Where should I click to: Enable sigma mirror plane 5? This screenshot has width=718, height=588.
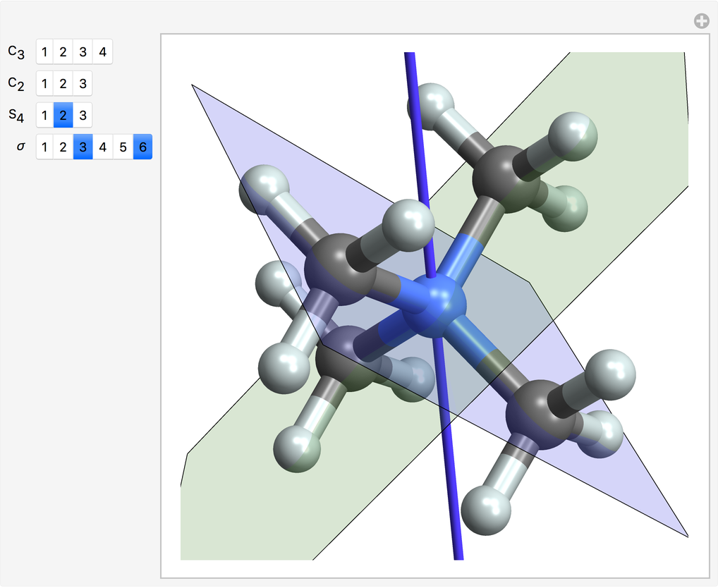coord(123,147)
